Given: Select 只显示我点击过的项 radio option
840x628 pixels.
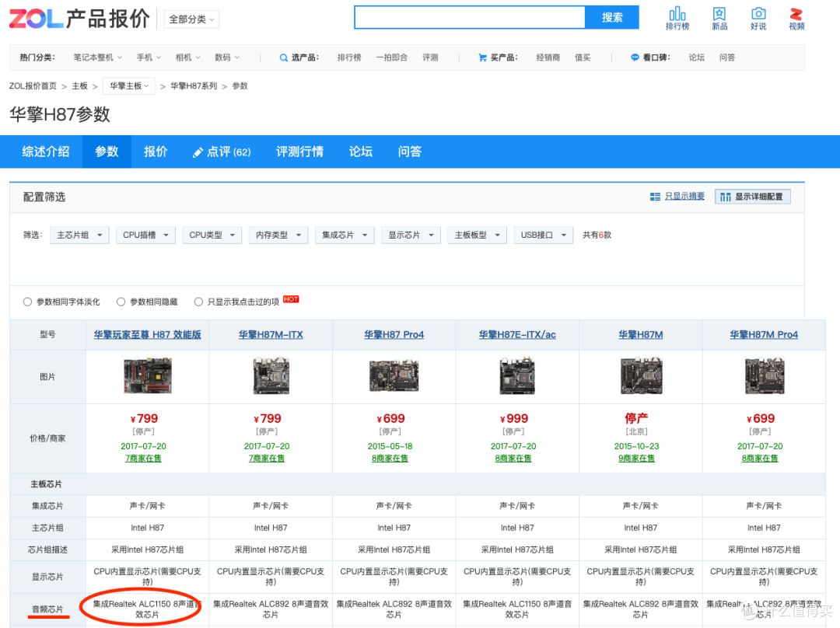Looking at the screenshot, I should point(198,302).
